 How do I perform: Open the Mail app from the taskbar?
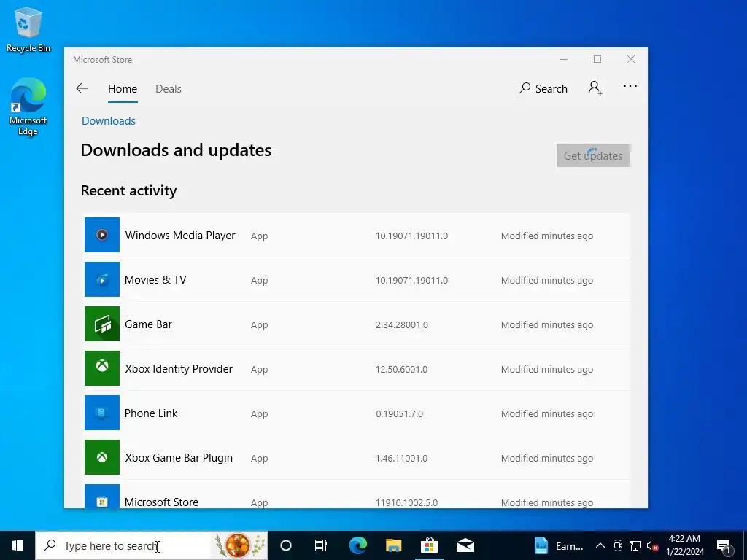click(x=465, y=545)
